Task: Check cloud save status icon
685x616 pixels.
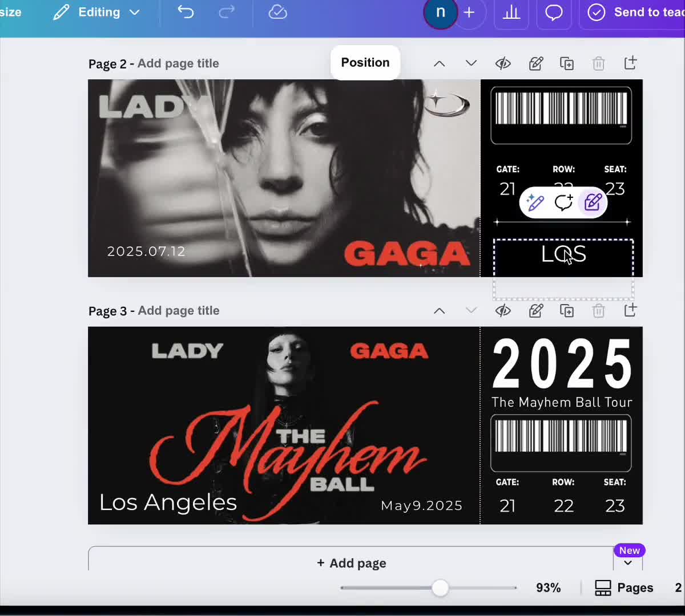Action: tap(278, 12)
